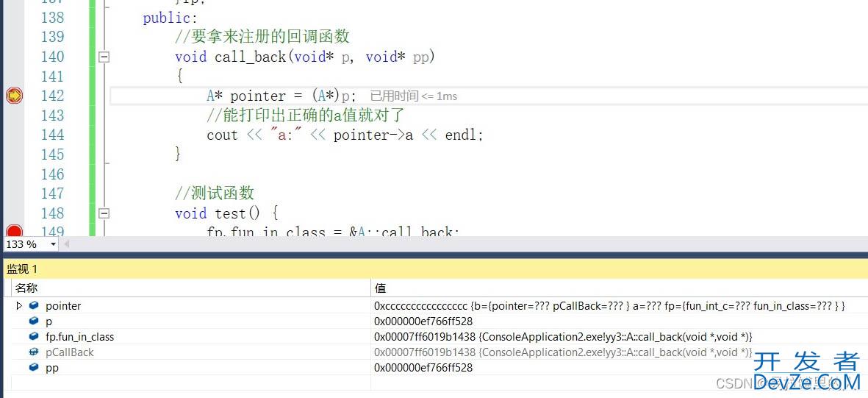Image resolution: width=868 pixels, height=398 pixels.
Task: Open the 133 % zoom dropdown
Action: [x=53, y=244]
